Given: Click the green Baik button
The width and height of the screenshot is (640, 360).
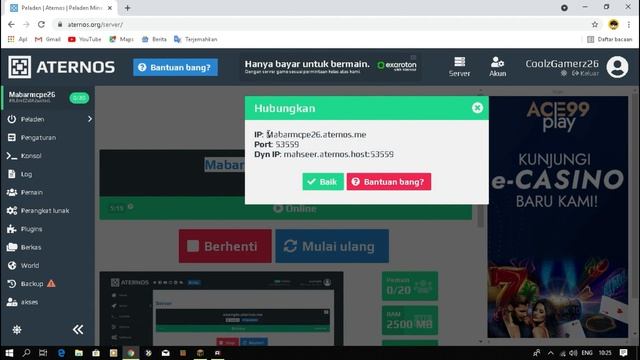Looking at the screenshot, I should click(323, 182).
